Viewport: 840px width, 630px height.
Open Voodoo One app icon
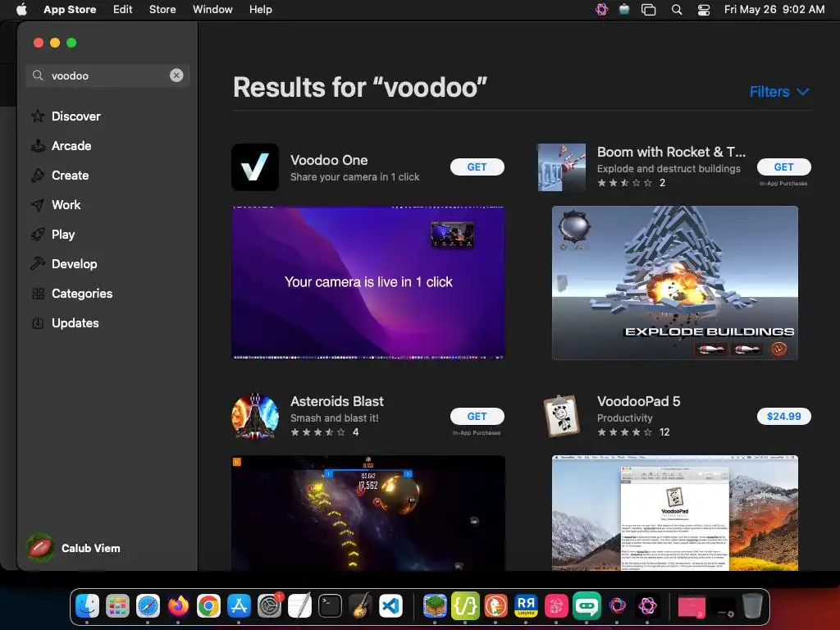pos(255,167)
